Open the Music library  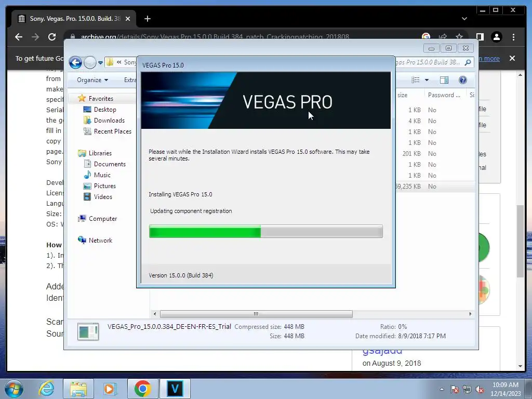pyautogui.click(x=102, y=175)
